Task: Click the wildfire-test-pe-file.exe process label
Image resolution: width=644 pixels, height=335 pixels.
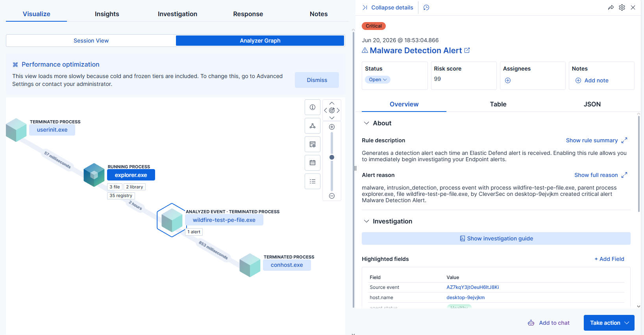Action: [x=224, y=220]
